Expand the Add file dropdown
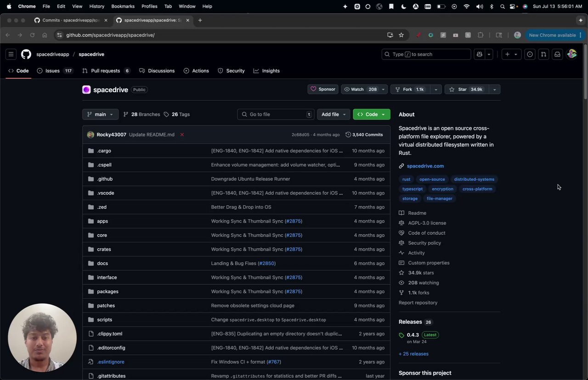This screenshot has width=588, height=380. [x=334, y=114]
